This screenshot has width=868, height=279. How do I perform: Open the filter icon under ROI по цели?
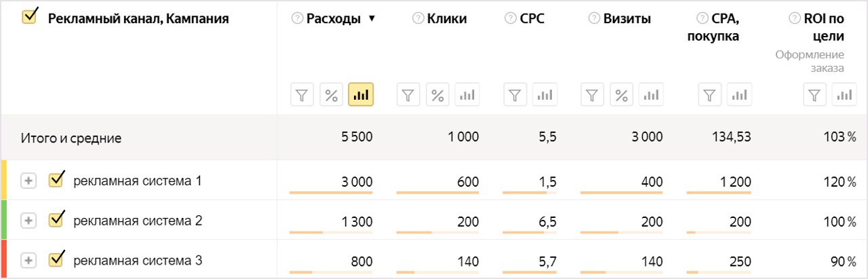point(816,95)
